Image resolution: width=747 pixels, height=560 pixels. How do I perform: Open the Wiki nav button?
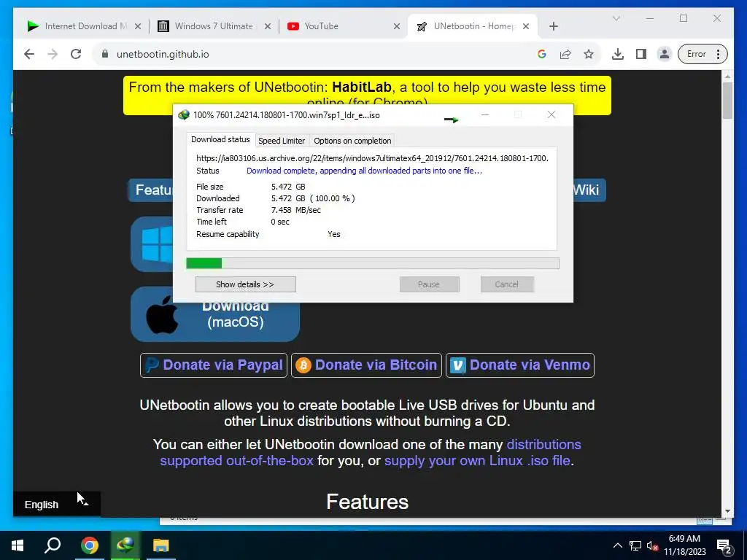pyautogui.click(x=589, y=190)
